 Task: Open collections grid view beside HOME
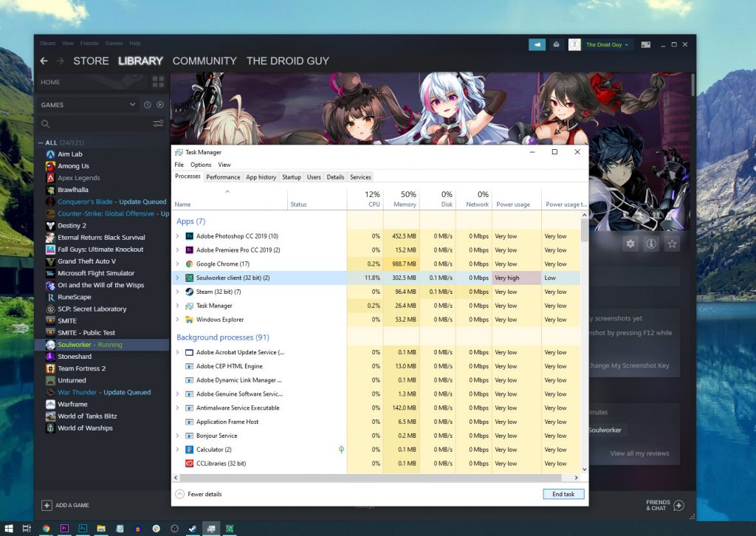click(x=158, y=82)
